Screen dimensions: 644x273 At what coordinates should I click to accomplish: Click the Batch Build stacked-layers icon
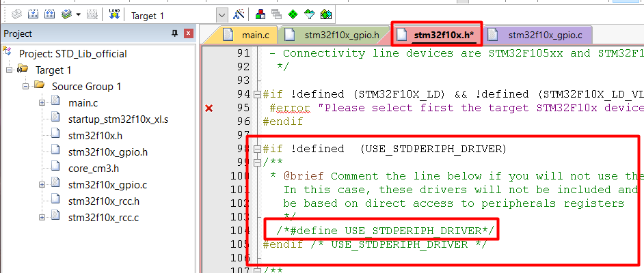coord(66,15)
